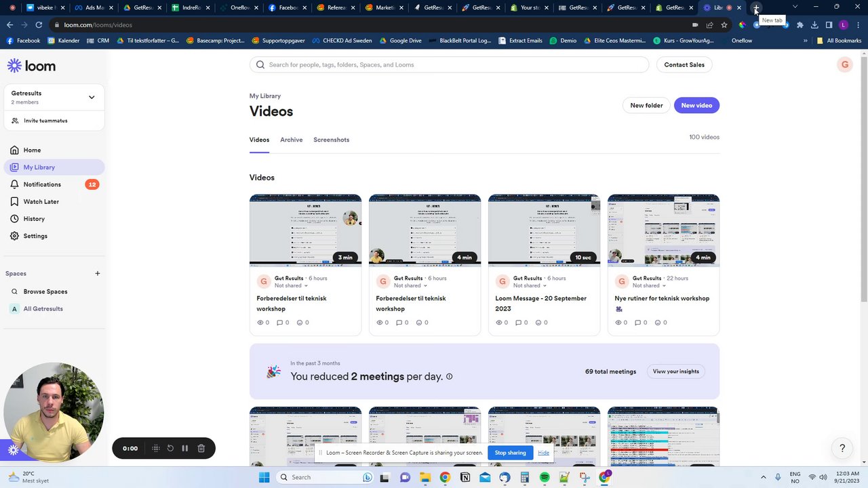Open Chrome side panel icon
Viewport: 868px width, 488px height.
829,25
